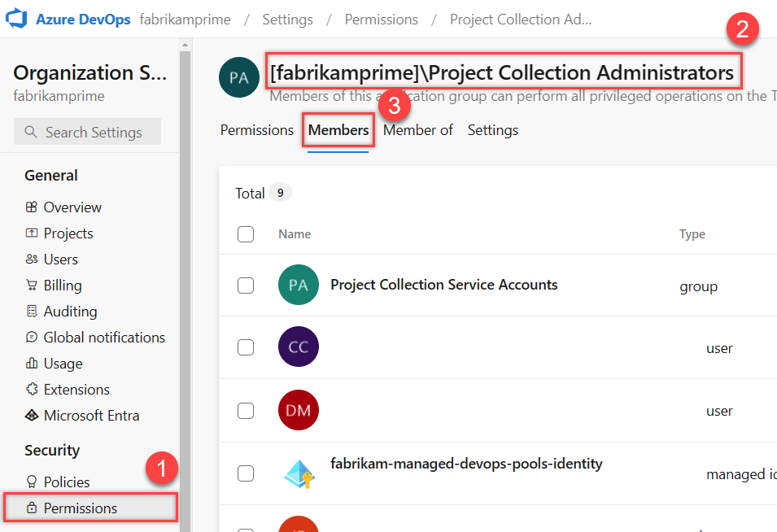Click the fabrikam-managed-devops-pools-identity icon
777x532 pixels.
298,473
